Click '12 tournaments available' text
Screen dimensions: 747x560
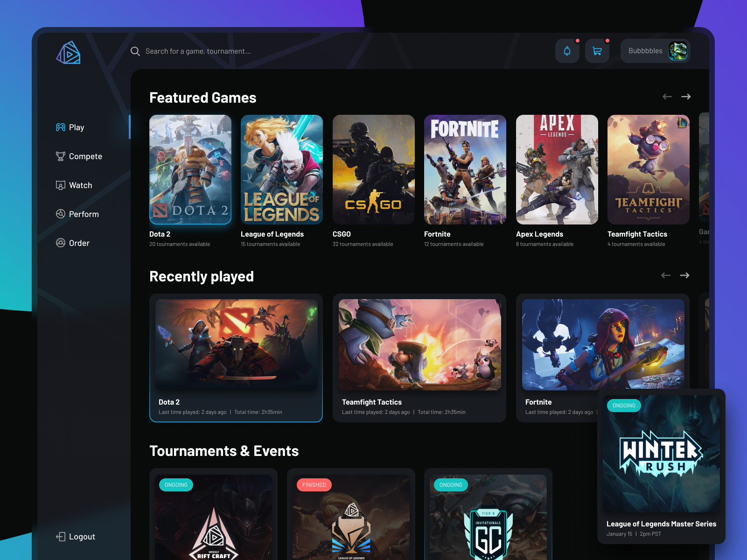pyautogui.click(x=454, y=244)
